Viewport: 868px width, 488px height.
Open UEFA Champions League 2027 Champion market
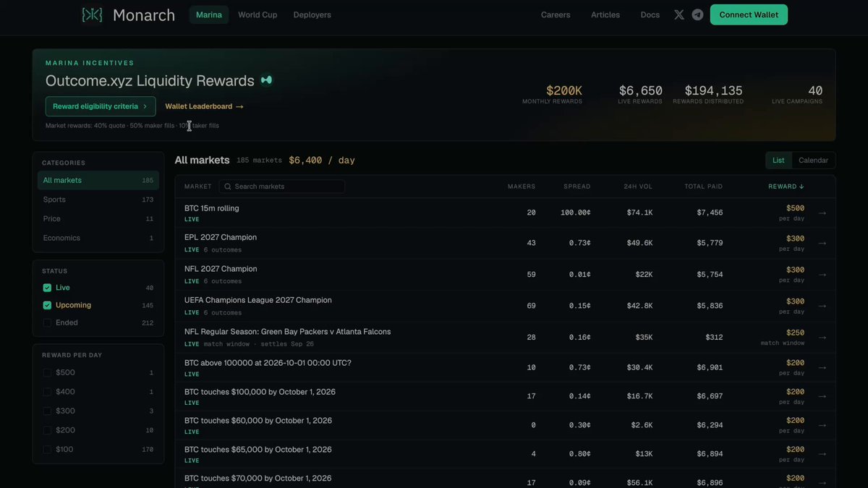click(258, 300)
